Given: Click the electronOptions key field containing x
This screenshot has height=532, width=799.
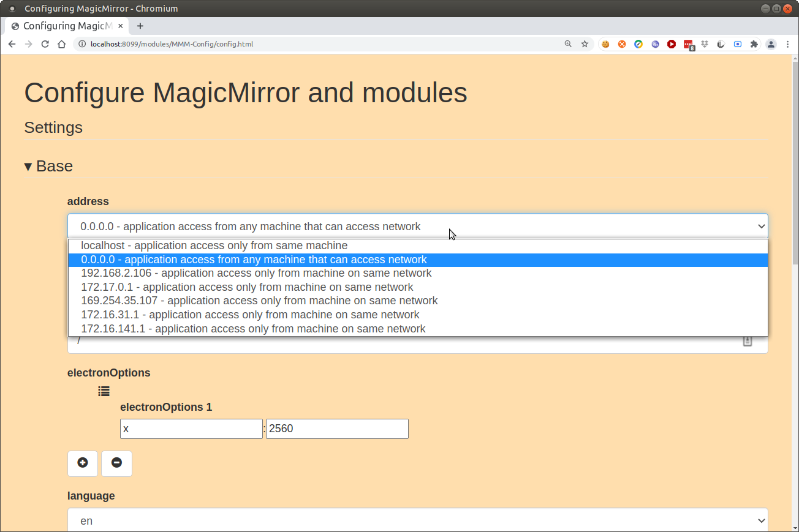Looking at the screenshot, I should pyautogui.click(x=191, y=429).
